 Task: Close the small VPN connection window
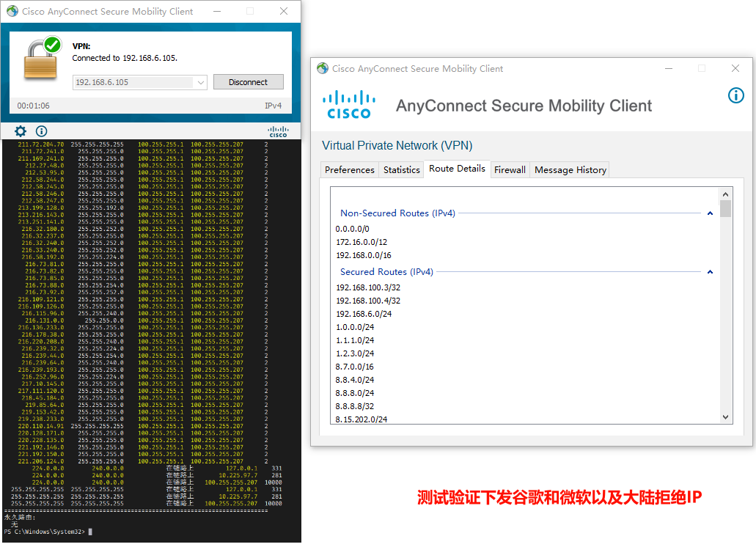(284, 11)
